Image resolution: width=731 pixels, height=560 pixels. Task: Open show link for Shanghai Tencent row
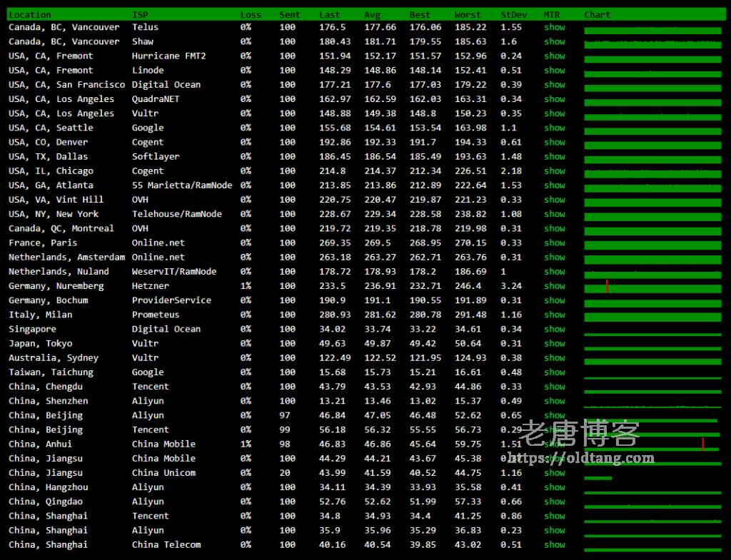[x=554, y=516]
